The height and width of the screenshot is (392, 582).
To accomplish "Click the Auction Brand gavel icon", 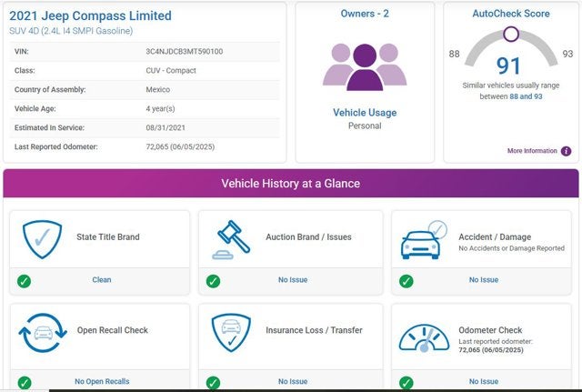I will click(x=231, y=238).
